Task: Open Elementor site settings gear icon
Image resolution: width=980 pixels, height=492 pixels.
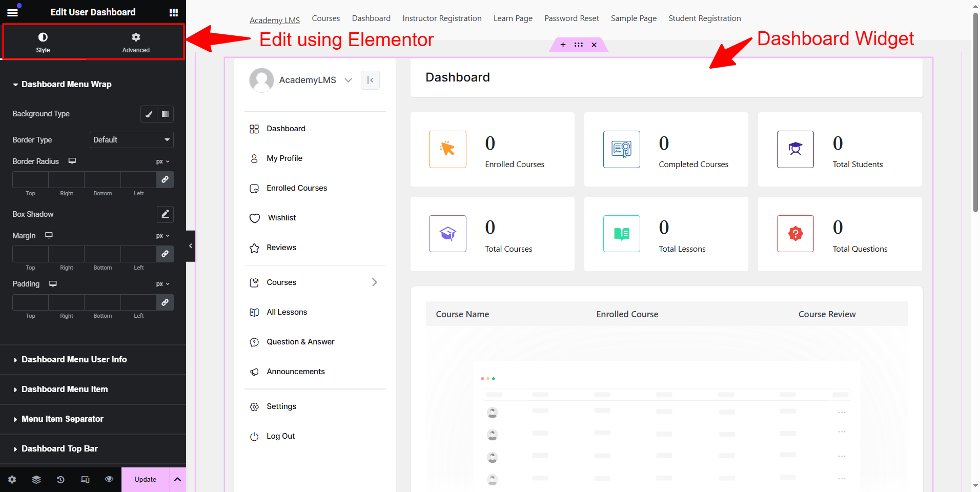Action: [11, 479]
